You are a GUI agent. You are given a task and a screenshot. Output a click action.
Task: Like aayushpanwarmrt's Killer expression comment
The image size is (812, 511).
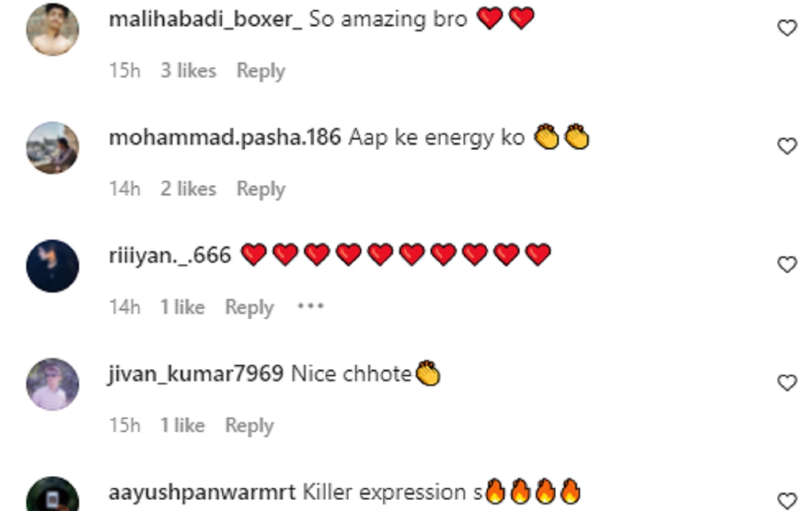[x=787, y=501]
